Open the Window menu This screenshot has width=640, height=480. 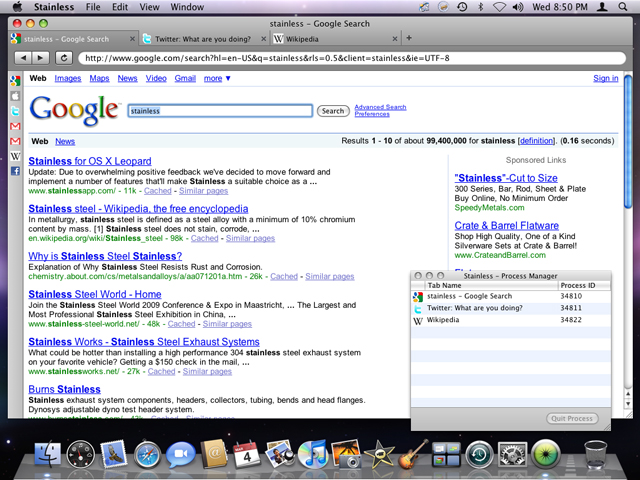pyautogui.click(x=187, y=7)
